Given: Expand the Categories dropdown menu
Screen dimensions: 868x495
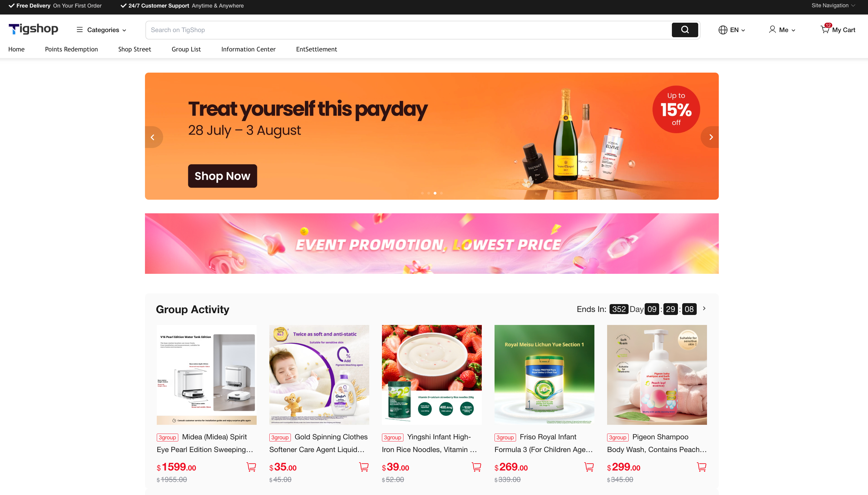Looking at the screenshot, I should (101, 30).
